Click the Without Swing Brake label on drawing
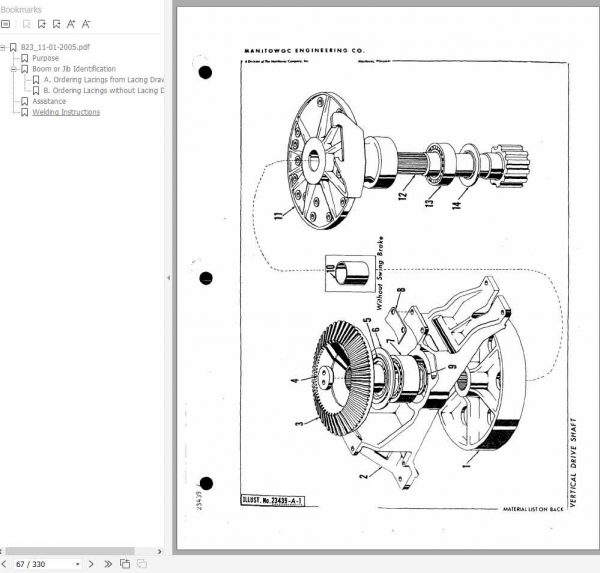This screenshot has height=573, width=600. (380, 273)
